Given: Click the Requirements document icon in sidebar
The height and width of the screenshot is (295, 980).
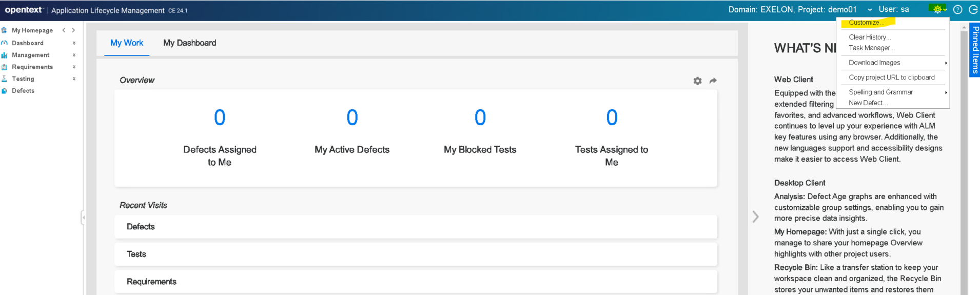Looking at the screenshot, I should pyautogui.click(x=4, y=67).
